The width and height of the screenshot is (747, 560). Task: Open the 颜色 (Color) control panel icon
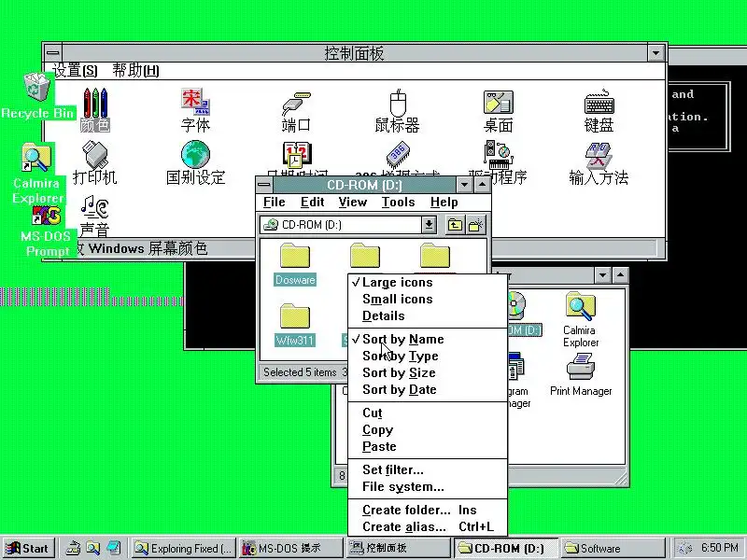pos(95,110)
